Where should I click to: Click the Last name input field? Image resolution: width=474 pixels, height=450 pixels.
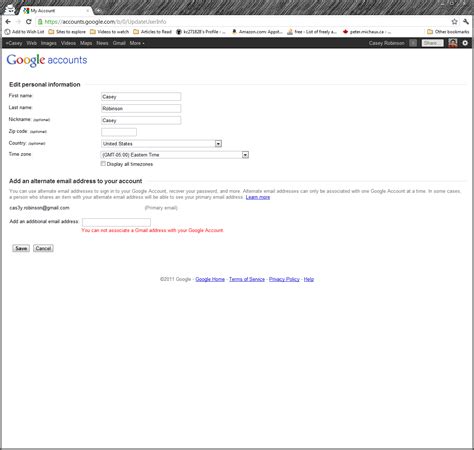(x=141, y=108)
